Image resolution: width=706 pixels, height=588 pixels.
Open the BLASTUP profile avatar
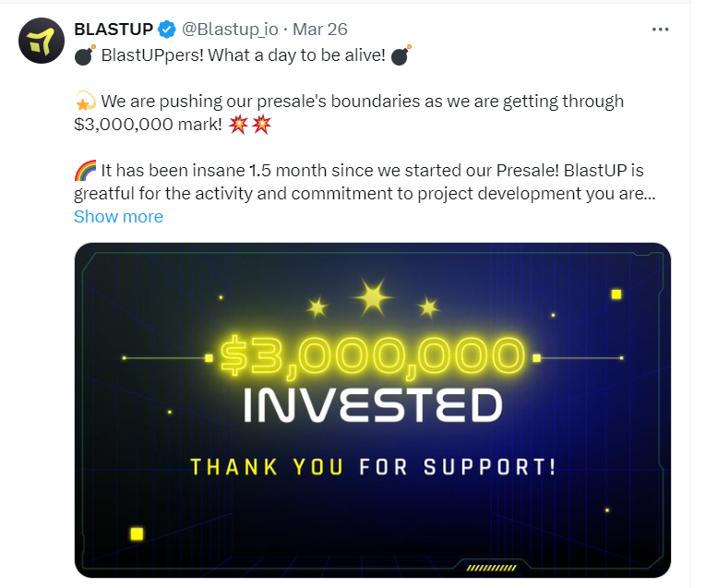click(x=40, y=40)
